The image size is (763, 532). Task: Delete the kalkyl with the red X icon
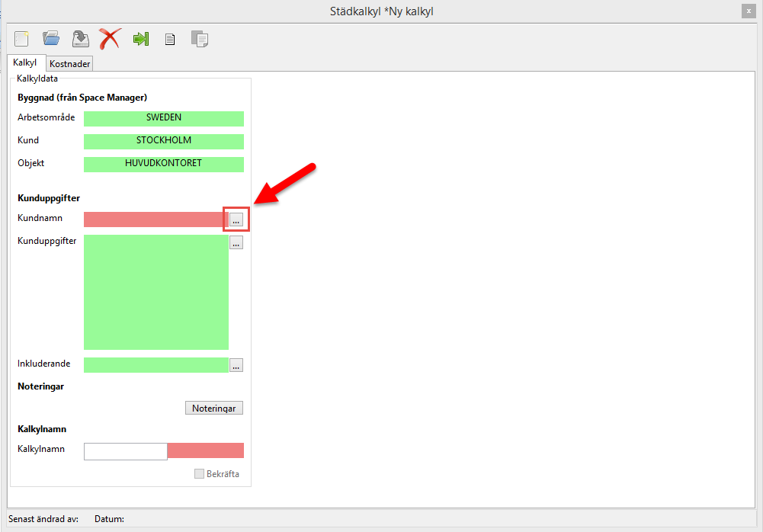point(111,39)
